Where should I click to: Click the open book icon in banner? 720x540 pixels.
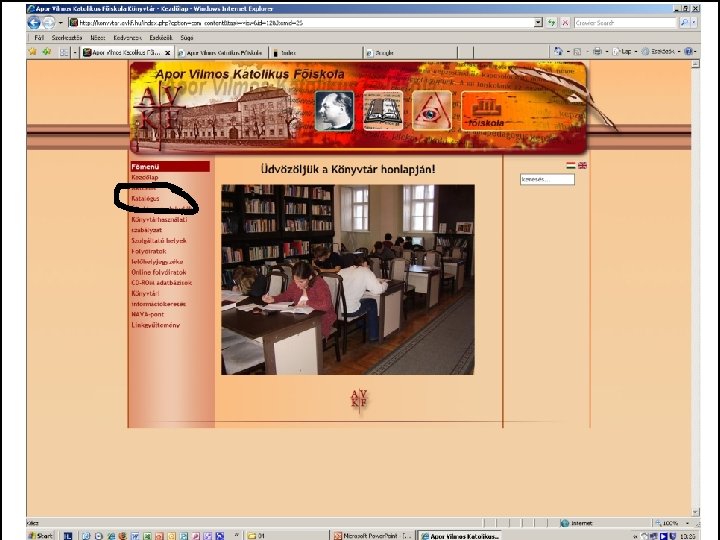click(383, 111)
